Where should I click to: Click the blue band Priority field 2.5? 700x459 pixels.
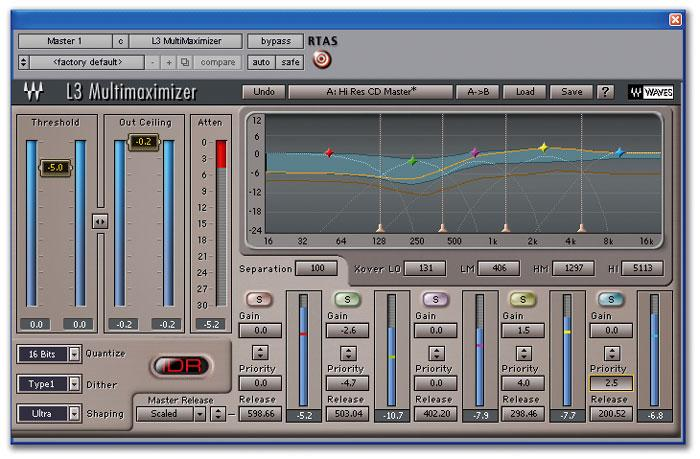pos(611,383)
